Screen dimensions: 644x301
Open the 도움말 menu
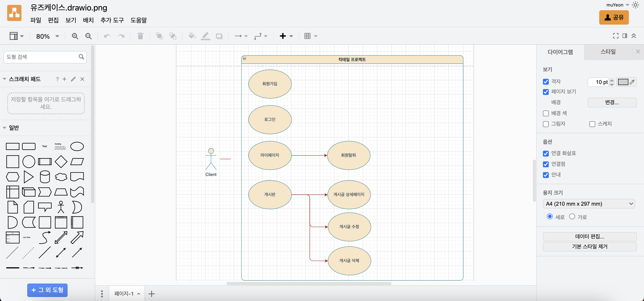pos(138,20)
